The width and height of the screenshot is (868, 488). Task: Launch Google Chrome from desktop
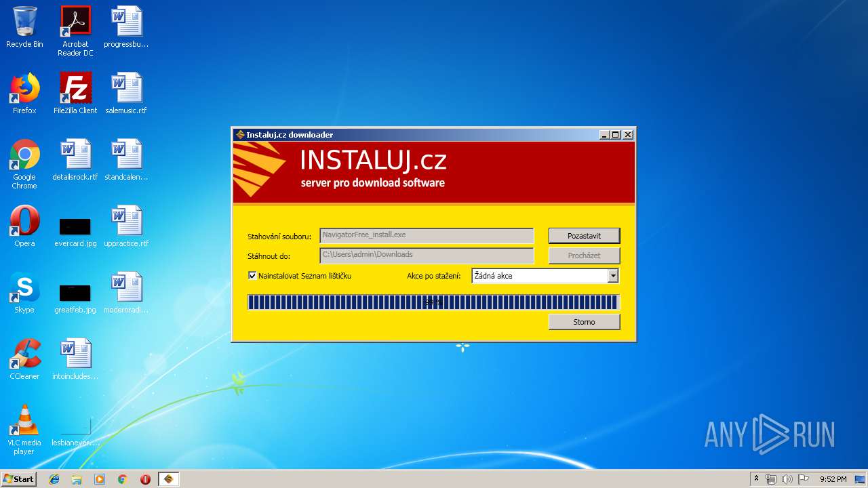[x=24, y=165]
